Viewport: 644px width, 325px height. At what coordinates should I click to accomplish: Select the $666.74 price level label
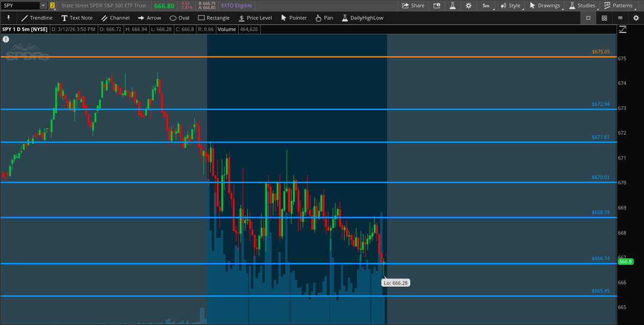pyautogui.click(x=601, y=258)
